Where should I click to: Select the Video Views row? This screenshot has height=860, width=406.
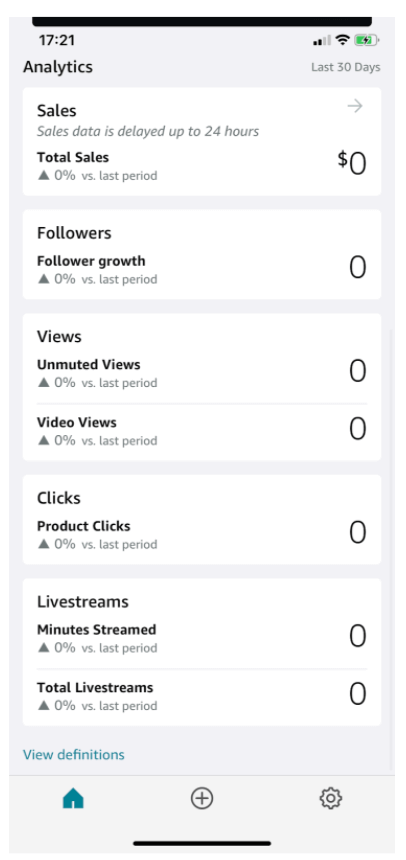click(202, 431)
